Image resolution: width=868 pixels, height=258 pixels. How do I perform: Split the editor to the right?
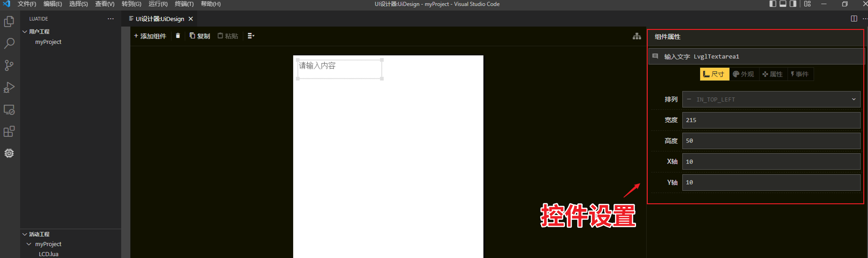pos(854,19)
